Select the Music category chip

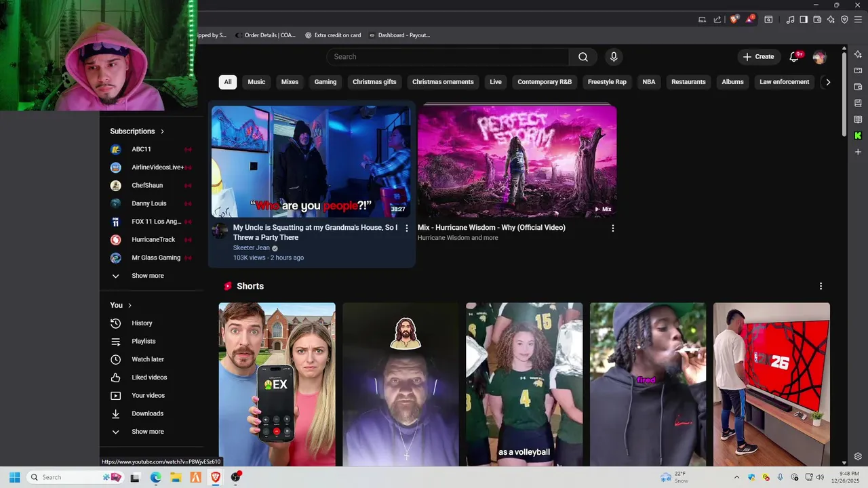[x=256, y=82]
